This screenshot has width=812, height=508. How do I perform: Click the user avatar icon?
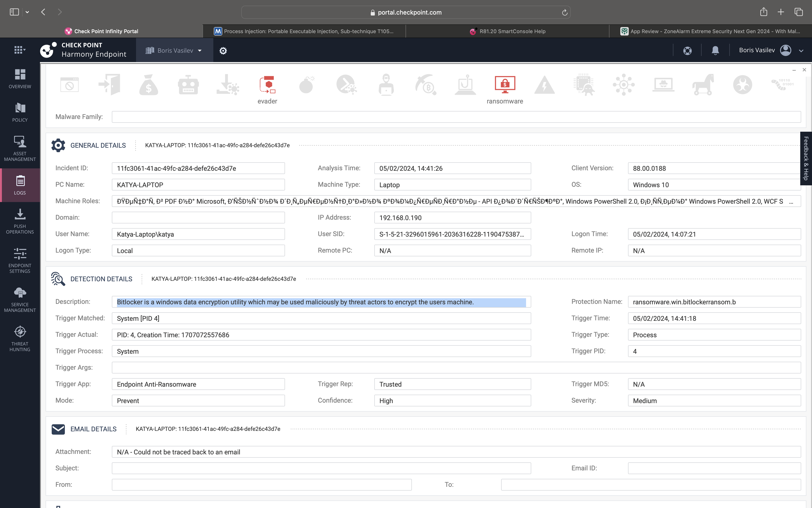[785, 50]
